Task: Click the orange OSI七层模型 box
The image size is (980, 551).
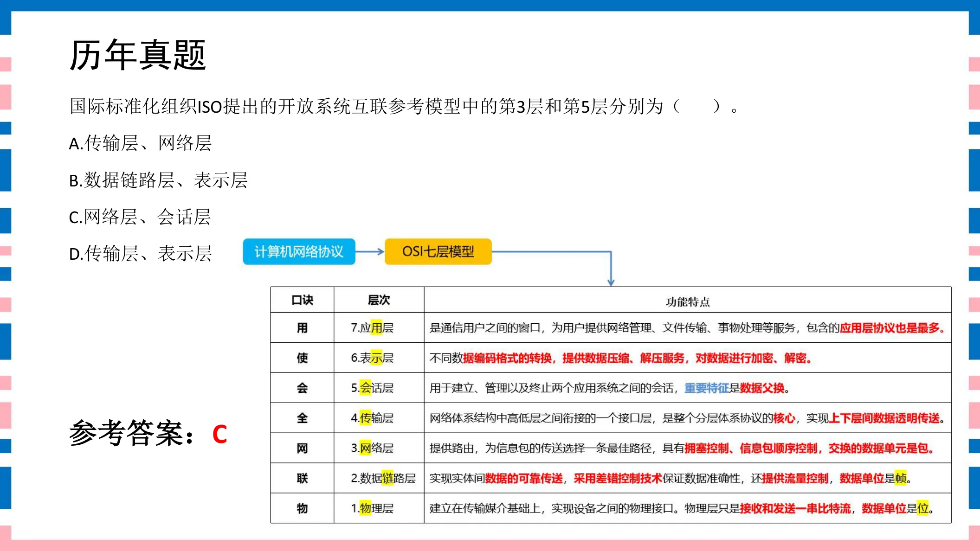Action: click(x=438, y=251)
